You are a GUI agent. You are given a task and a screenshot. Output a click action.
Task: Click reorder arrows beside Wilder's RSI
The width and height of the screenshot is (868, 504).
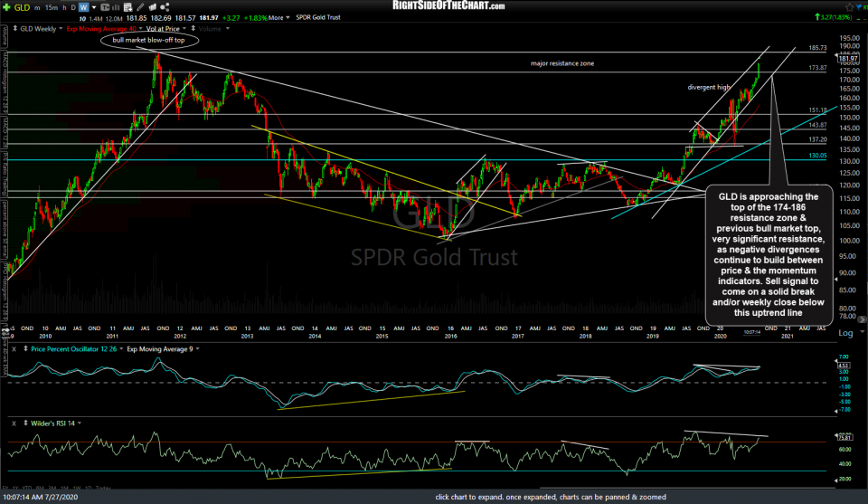[x=25, y=423]
